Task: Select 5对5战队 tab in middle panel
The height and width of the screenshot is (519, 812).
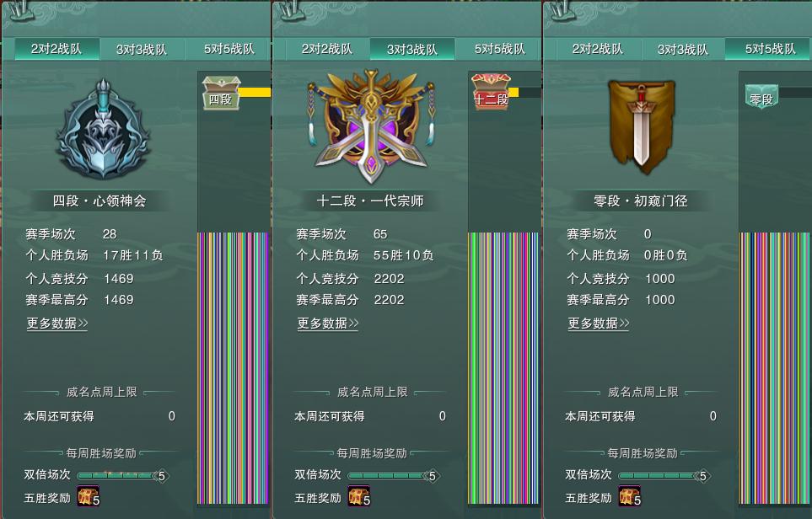Action: click(499, 49)
